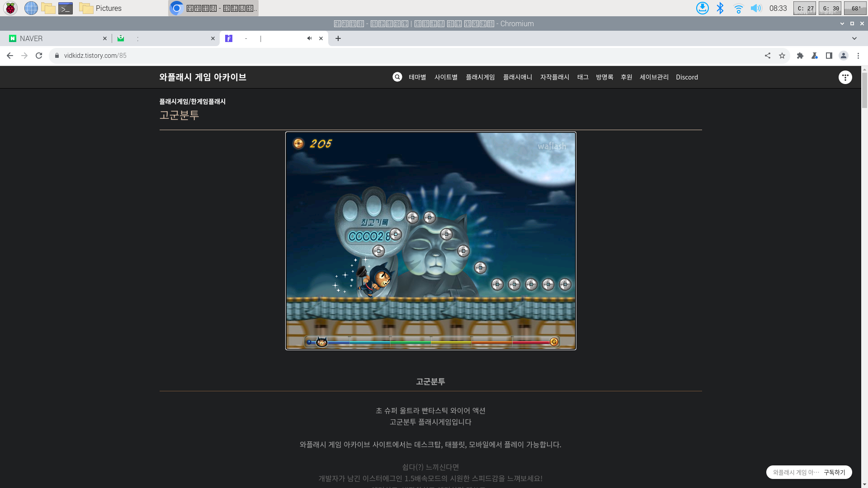868x488 pixels.
Task: Focus the address bar showing vidkidz.tistory.com/85
Action: pyautogui.click(x=407, y=56)
